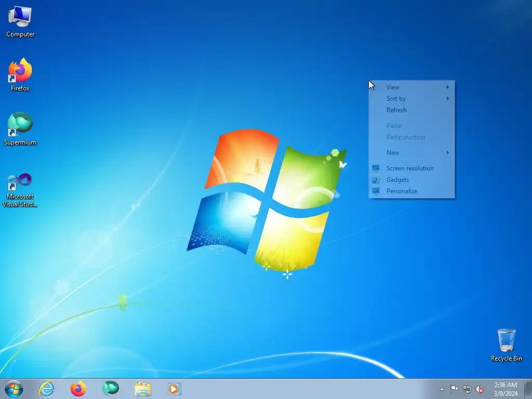Show hidden tray icons arrow
This screenshot has height=399, width=532.
(x=442, y=389)
